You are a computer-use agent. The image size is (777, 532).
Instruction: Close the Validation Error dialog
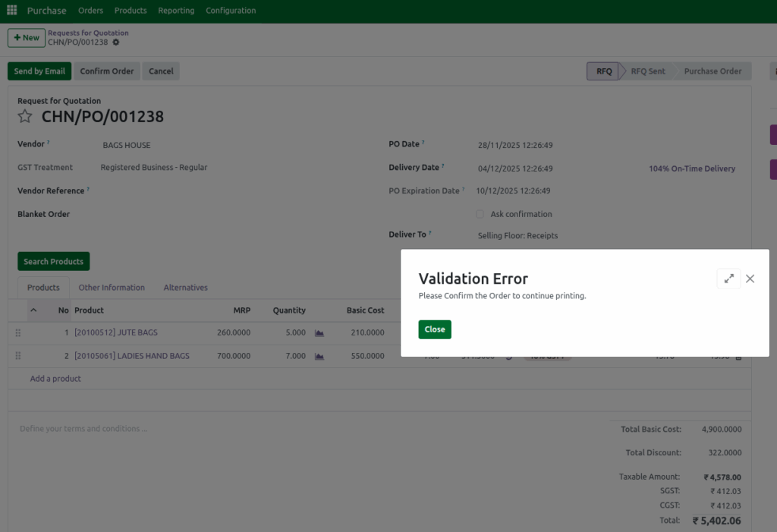pos(434,329)
